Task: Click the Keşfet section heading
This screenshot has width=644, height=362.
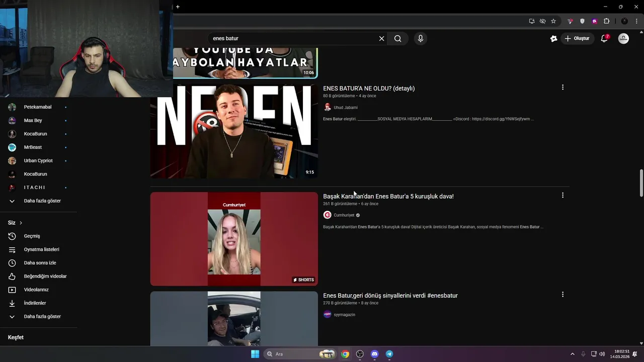Action: pyautogui.click(x=16, y=337)
